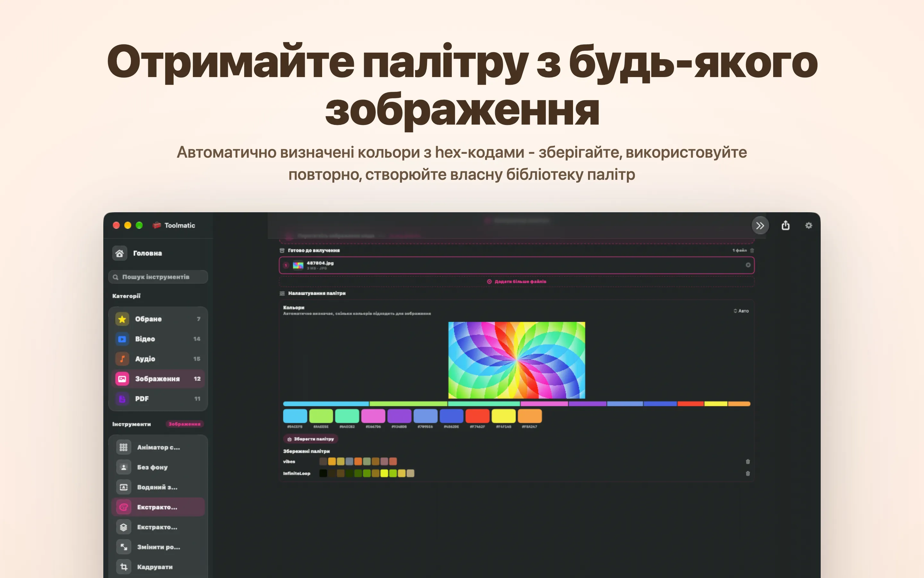Viewport: 924px width, 578px height.
Task: Click the Налаштування палітри section header
Action: coord(317,293)
